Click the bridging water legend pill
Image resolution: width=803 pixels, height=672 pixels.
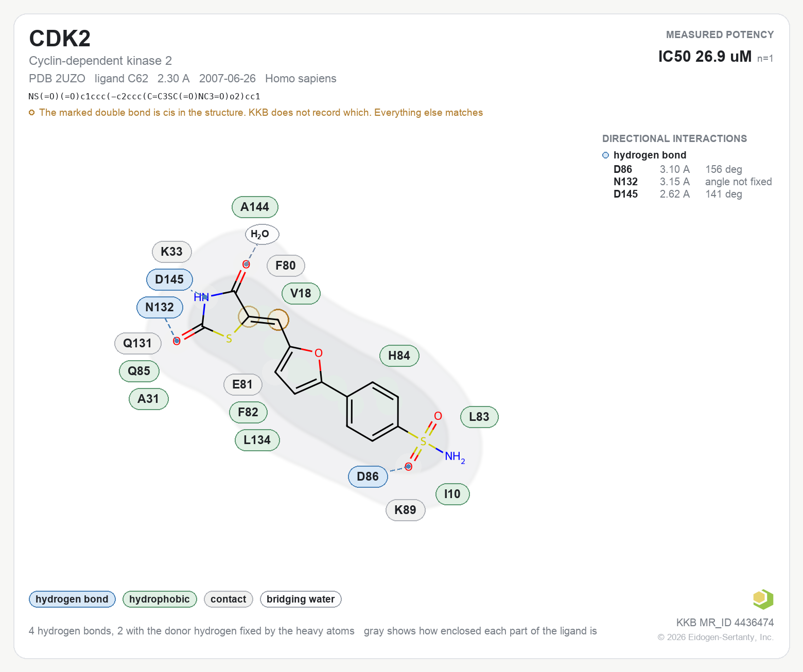301,599
